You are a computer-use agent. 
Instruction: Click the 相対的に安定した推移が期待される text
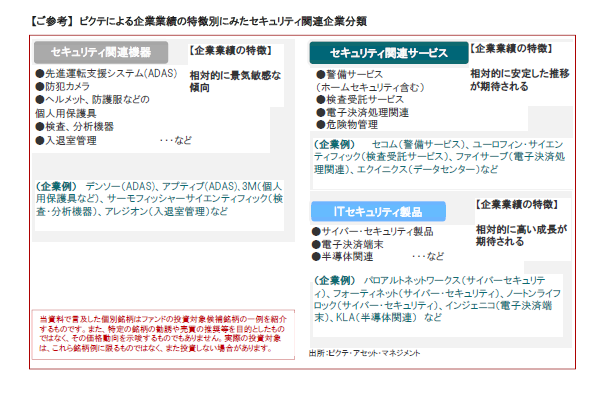coord(520,80)
